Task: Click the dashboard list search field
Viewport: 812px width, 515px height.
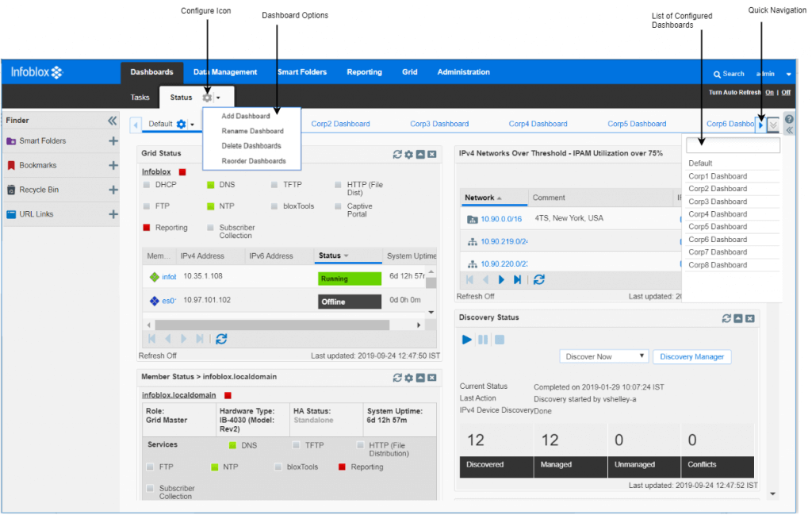Action: [733, 145]
